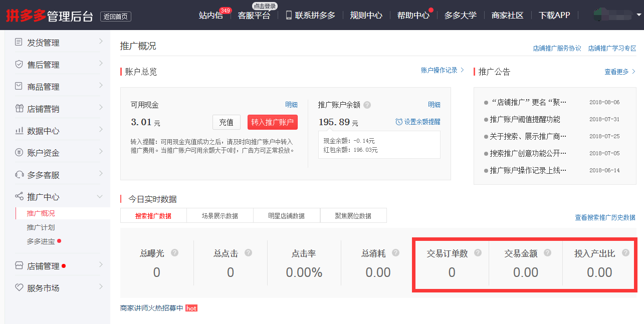Open the 商家讲师火热招募中 link
The width and height of the screenshot is (644, 324).
[152, 308]
